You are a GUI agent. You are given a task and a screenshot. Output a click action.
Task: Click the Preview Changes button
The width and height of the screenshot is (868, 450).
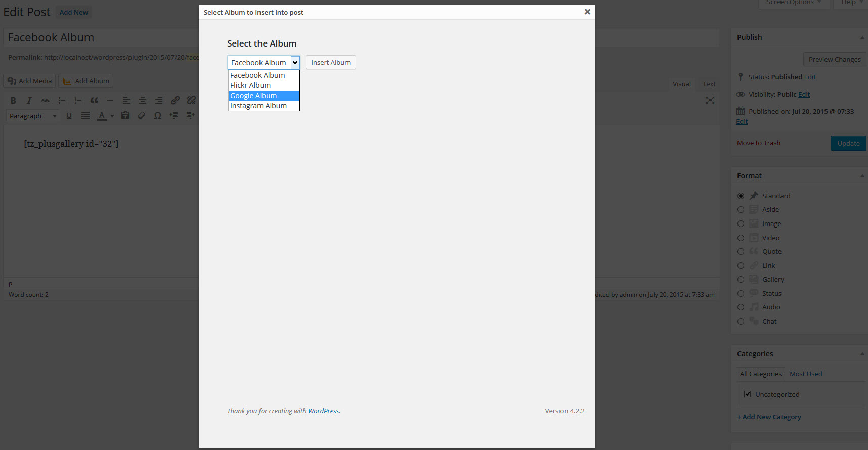835,59
